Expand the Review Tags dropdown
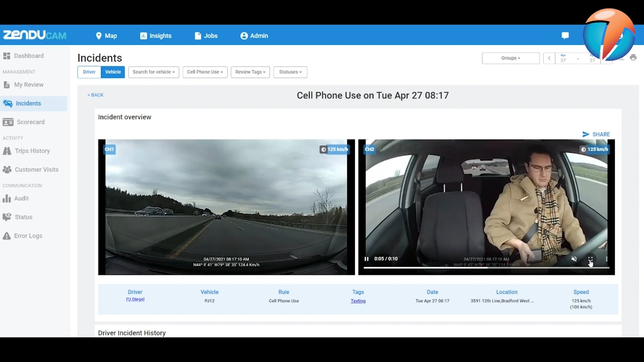Viewport: 644px width, 362px height. coord(250,72)
